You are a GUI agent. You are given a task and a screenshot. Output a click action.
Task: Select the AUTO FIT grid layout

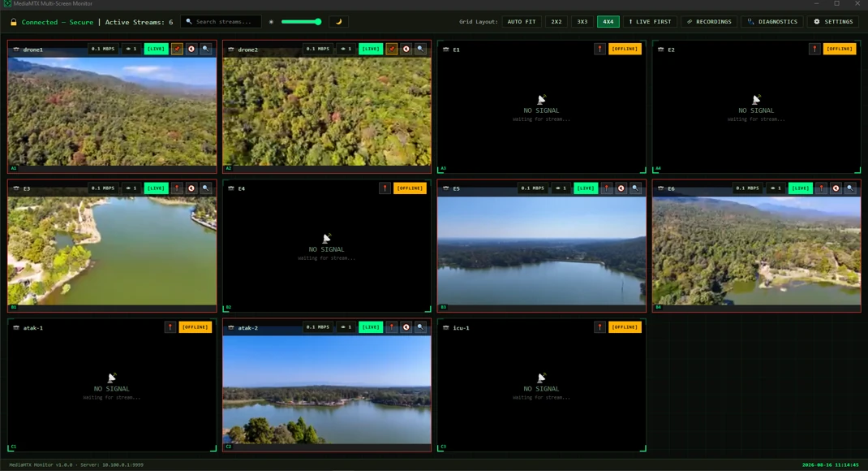coord(522,22)
